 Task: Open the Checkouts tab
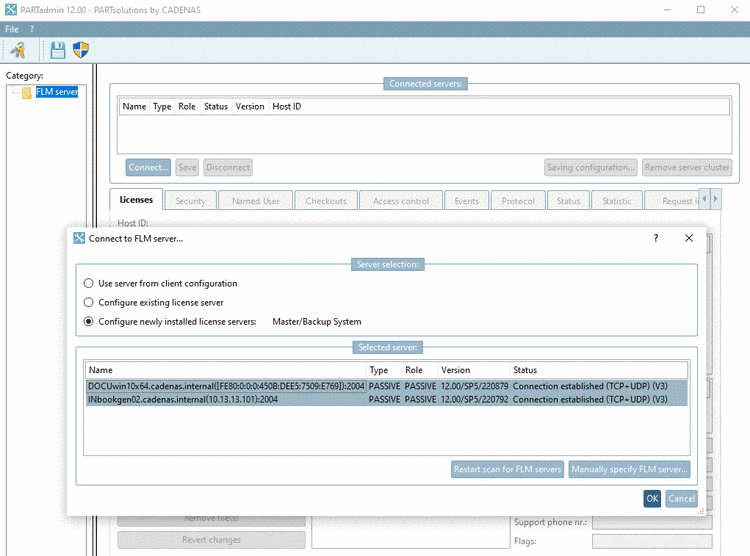(326, 201)
